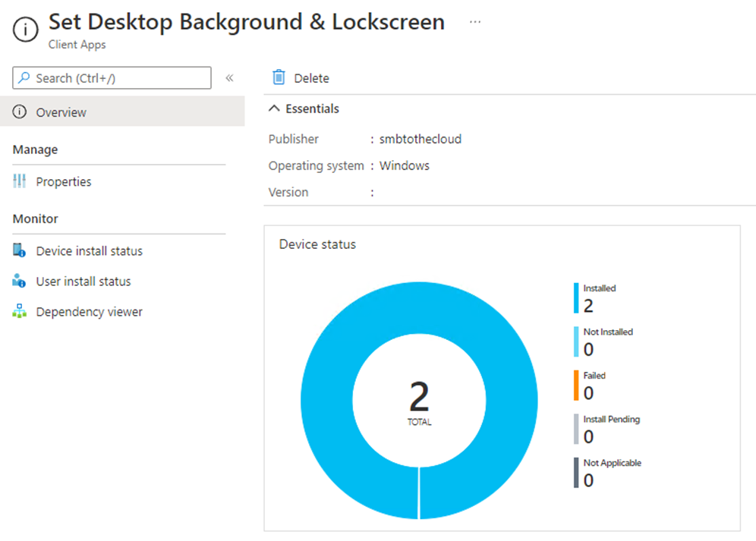The image size is (756, 541).
Task: Click the User install status icon
Action: (20, 281)
